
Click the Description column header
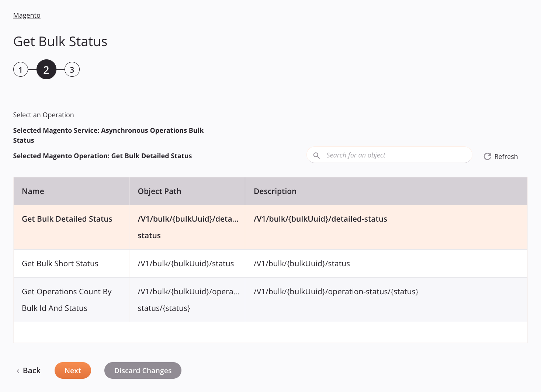386,191
